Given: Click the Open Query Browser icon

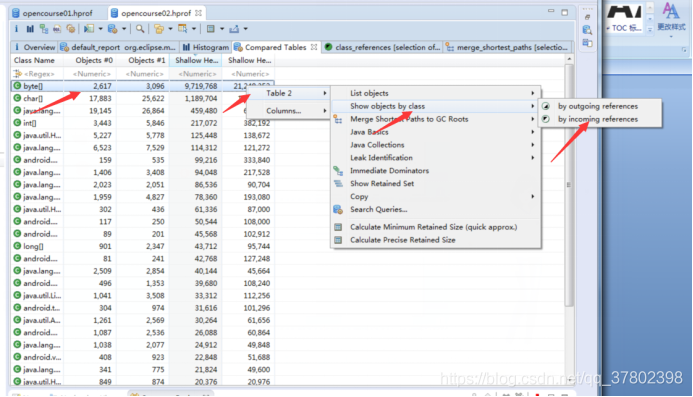Looking at the screenshot, I should [x=113, y=29].
